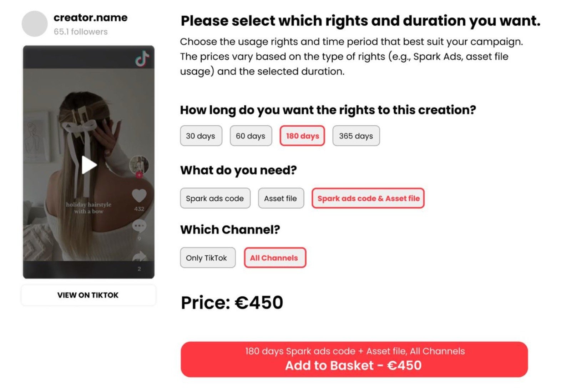The height and width of the screenshot is (392, 571).
Task: Click the TikTok logo on video
Action: (x=142, y=59)
